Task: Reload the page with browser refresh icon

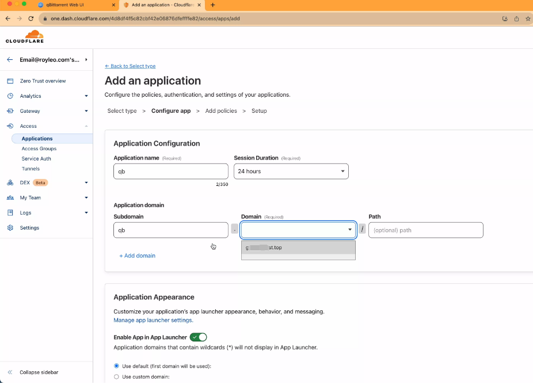Action: (x=31, y=18)
